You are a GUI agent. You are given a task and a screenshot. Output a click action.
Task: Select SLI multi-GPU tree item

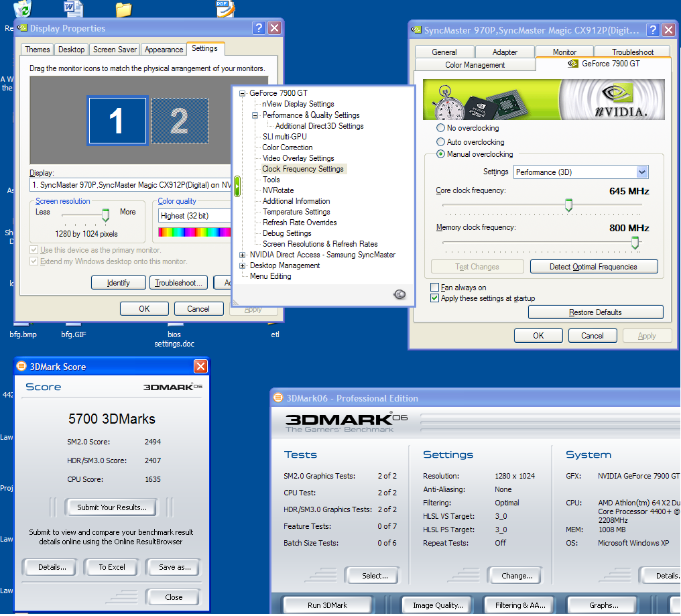(284, 137)
